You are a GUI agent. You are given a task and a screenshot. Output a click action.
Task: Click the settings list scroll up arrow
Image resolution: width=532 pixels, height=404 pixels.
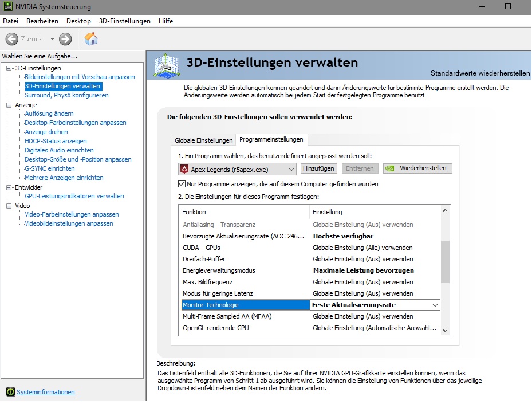pos(445,210)
